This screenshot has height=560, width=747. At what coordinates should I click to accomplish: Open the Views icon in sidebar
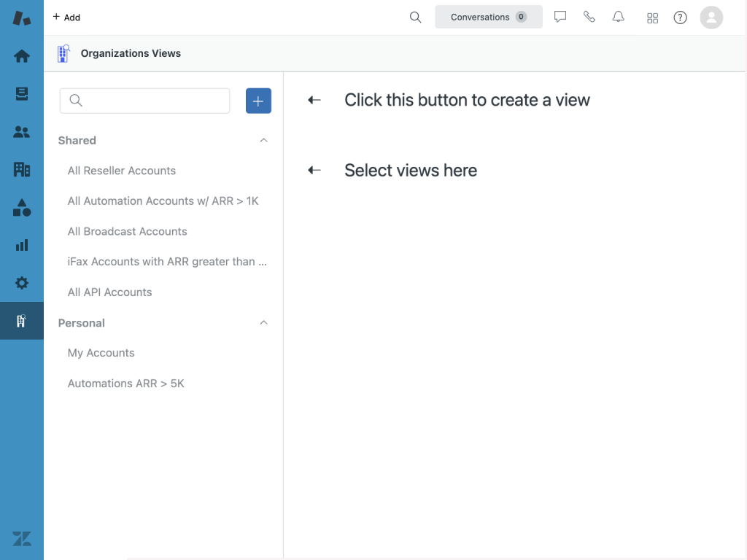click(x=22, y=94)
